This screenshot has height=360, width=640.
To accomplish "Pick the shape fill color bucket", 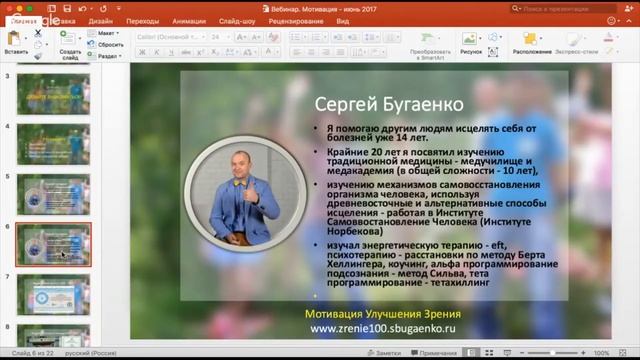I will [x=608, y=38].
